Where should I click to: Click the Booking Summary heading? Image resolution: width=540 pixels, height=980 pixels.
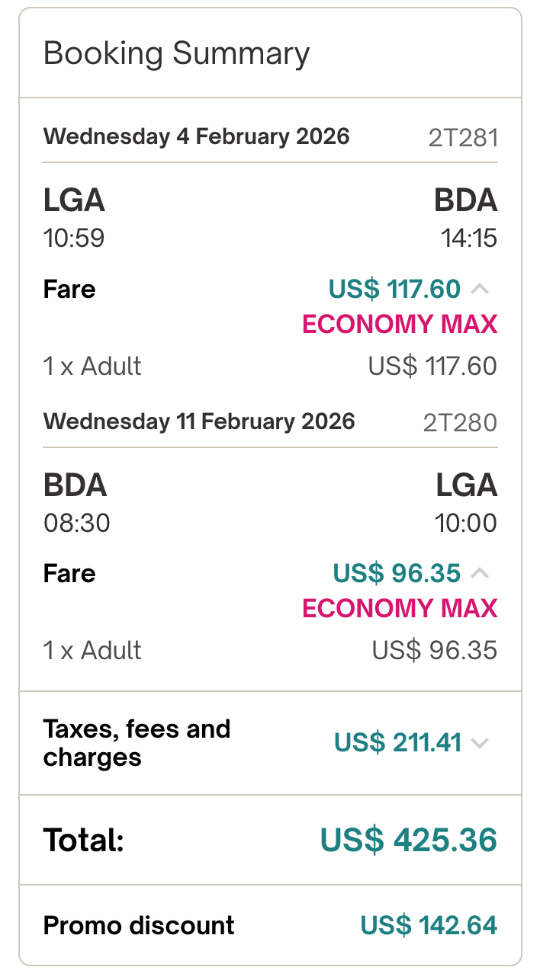pyautogui.click(x=177, y=53)
